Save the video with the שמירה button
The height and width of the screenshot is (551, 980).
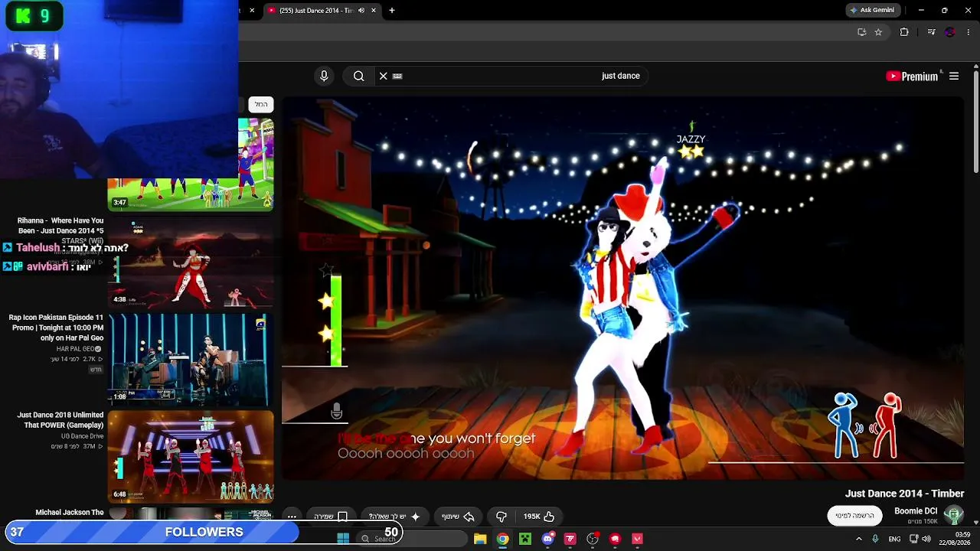point(331,517)
